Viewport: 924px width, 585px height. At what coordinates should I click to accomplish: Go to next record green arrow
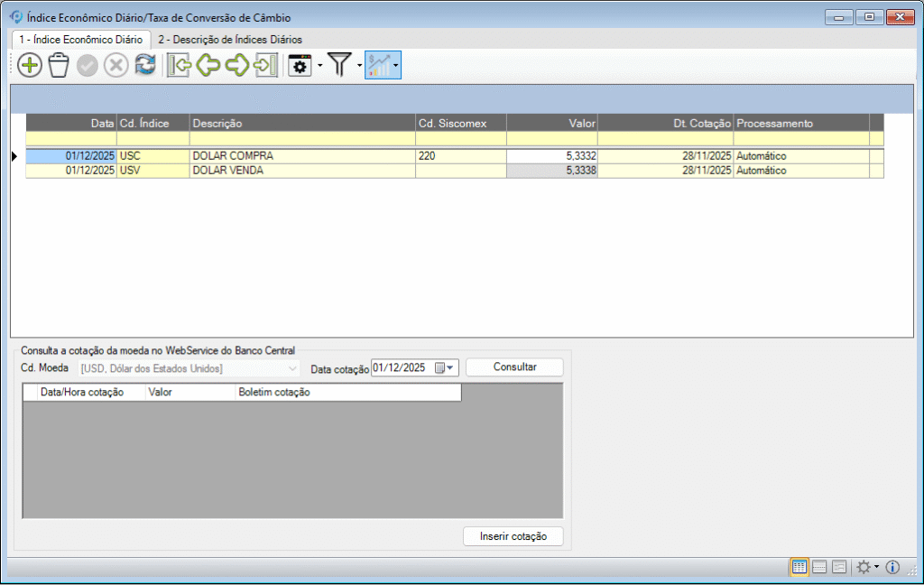coord(237,65)
